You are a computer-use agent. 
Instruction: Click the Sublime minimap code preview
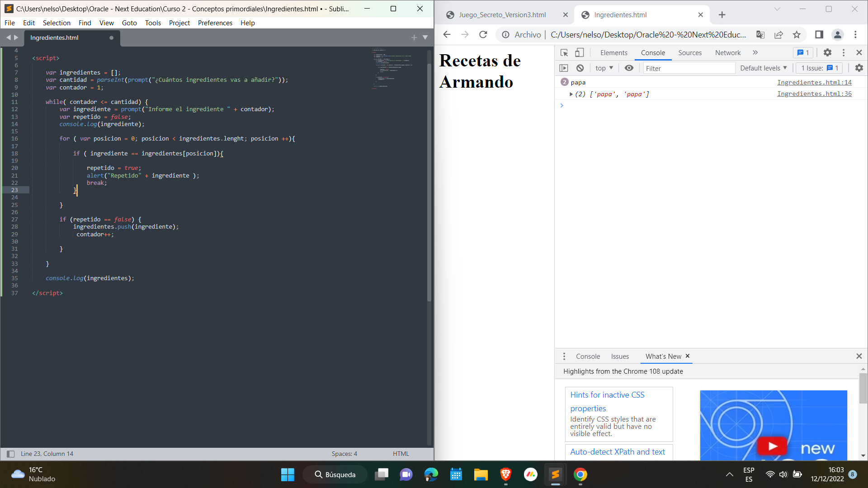coord(392,68)
